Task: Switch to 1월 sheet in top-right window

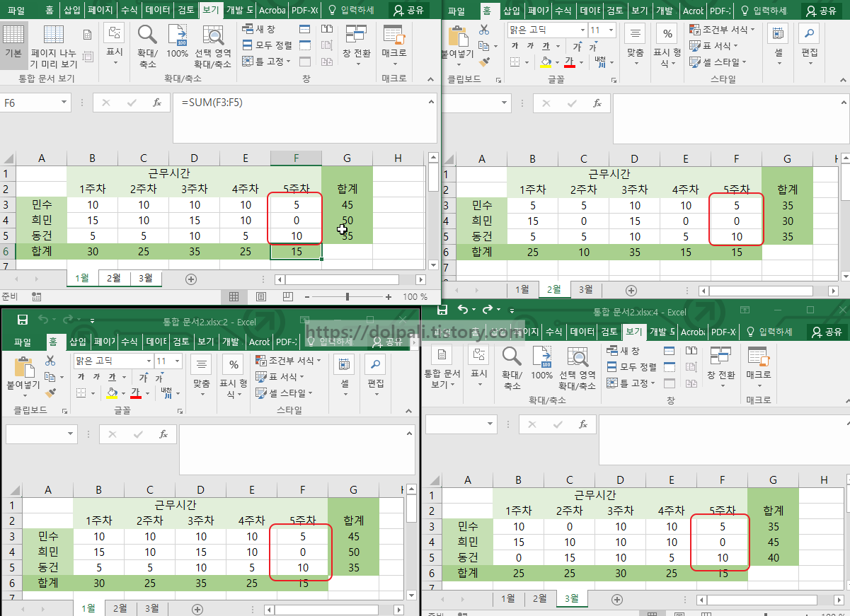Action: click(x=522, y=289)
